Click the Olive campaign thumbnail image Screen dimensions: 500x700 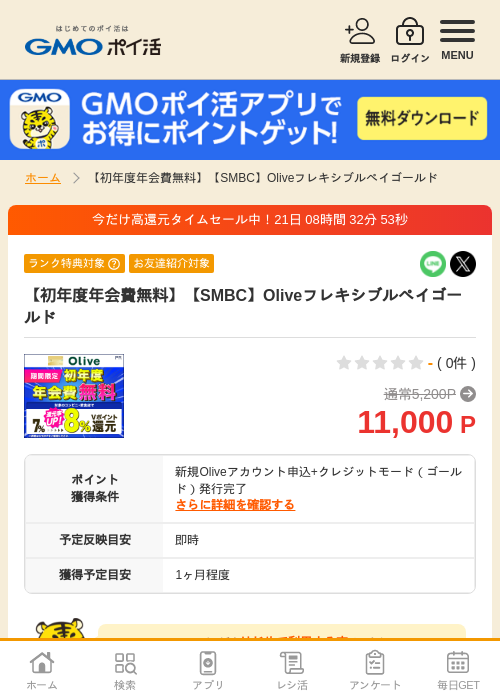click(x=74, y=396)
